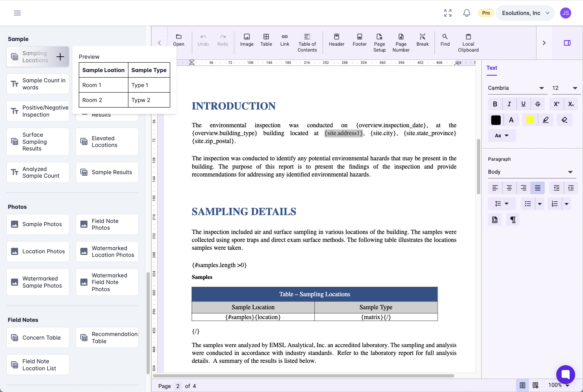Viewport: 583px width, 392px height.
Task: Toggle bold text formatting
Action: tap(495, 104)
